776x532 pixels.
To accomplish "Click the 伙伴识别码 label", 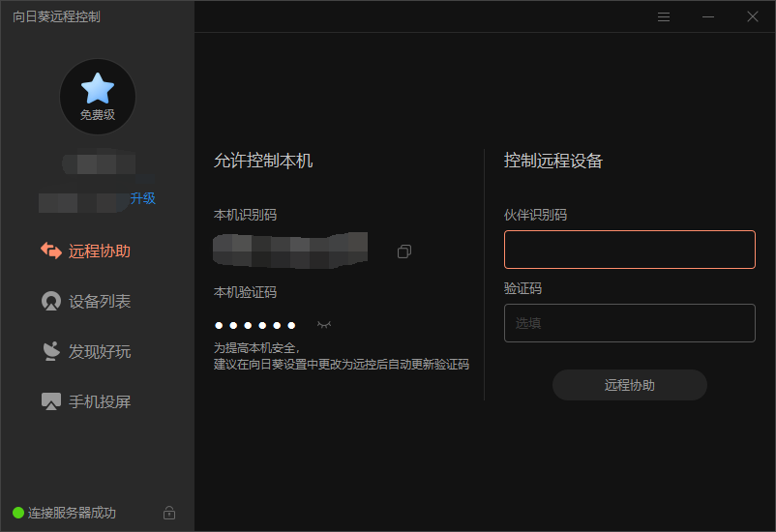I will coord(535,215).
